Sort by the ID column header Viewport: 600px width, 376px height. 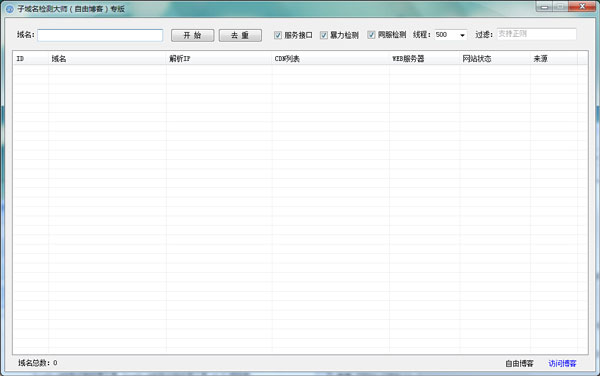tap(31, 59)
